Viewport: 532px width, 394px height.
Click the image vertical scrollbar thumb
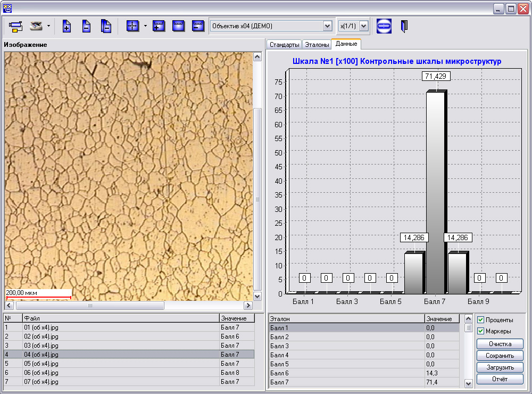(257, 200)
